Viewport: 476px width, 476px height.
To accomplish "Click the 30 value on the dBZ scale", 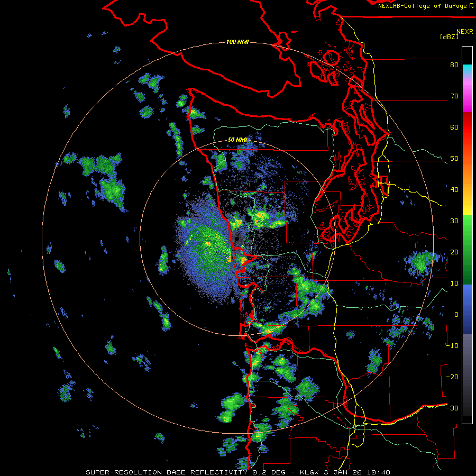I will click(x=454, y=221).
